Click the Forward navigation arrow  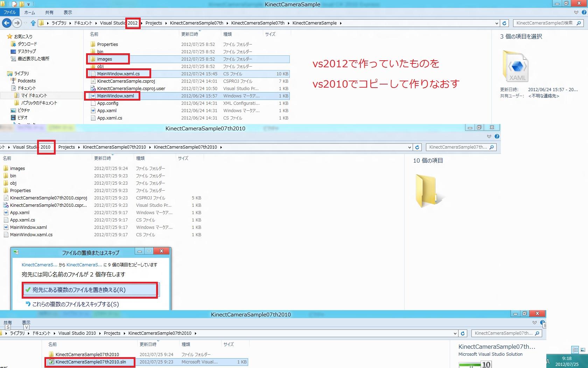[x=17, y=23]
